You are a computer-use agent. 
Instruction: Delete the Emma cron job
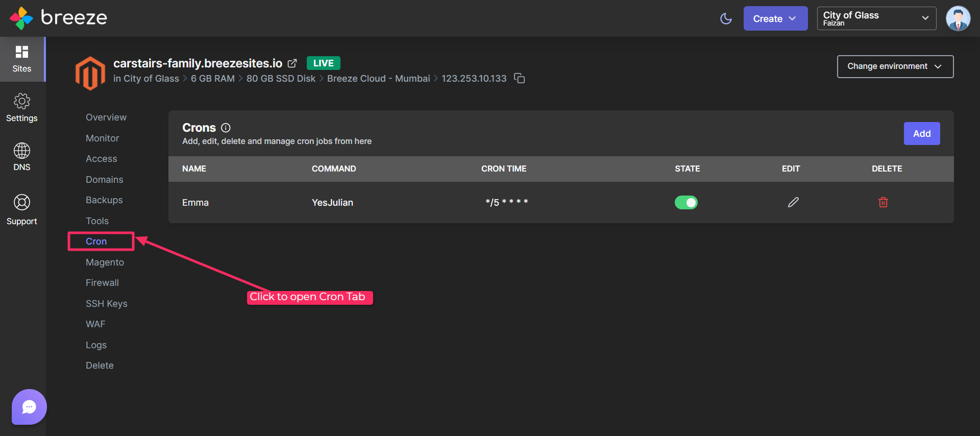coord(883,202)
